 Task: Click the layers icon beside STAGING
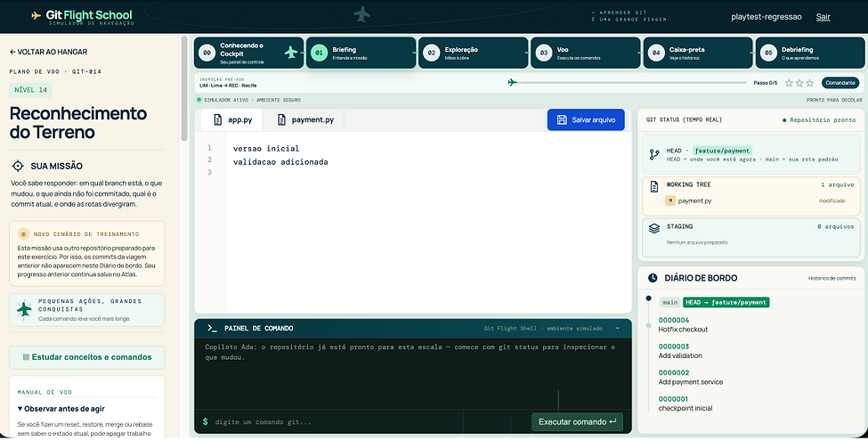pyautogui.click(x=654, y=228)
